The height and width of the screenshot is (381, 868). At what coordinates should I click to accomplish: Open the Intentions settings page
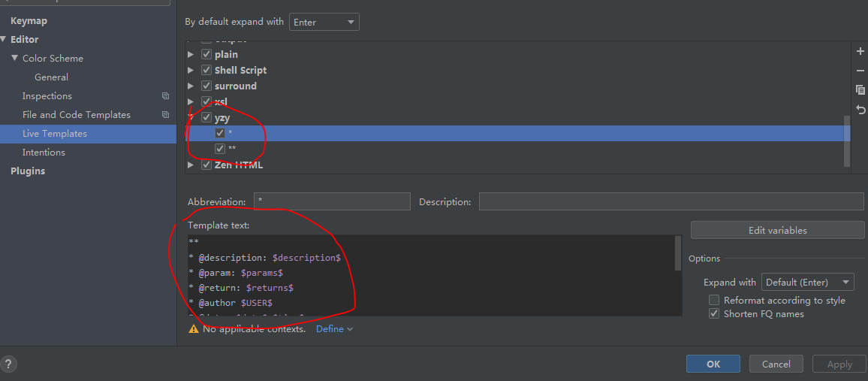point(44,153)
